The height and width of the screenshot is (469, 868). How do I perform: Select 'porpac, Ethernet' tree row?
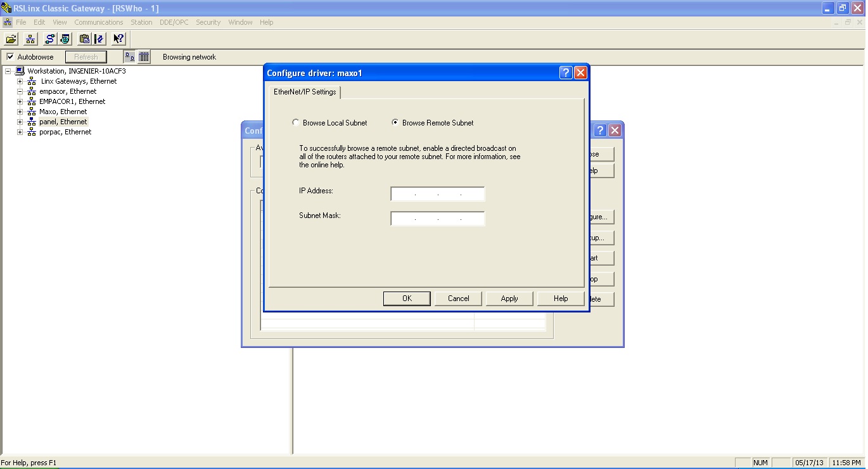tap(65, 132)
